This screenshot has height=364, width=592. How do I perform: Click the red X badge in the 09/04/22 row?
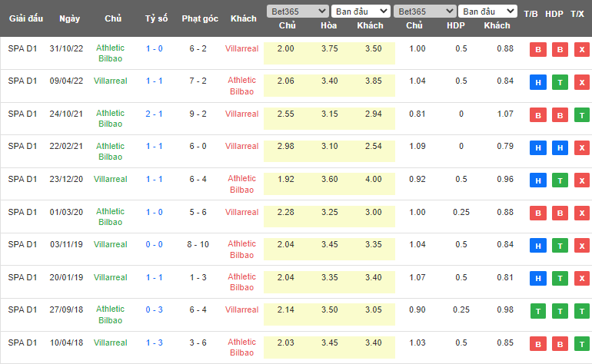point(582,82)
